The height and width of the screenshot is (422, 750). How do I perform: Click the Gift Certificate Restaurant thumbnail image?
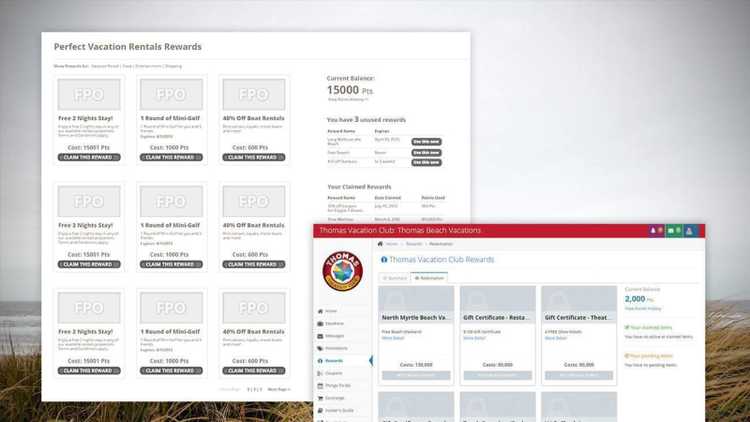[x=497, y=299]
